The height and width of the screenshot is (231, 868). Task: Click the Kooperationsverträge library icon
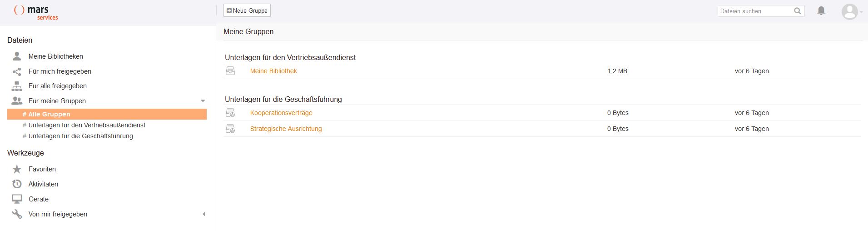pyautogui.click(x=231, y=113)
